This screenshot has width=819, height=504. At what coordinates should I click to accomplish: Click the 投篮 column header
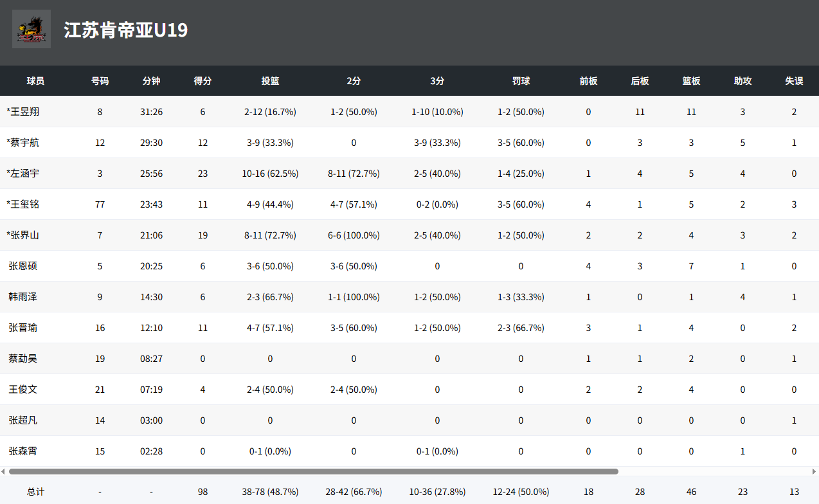pyautogui.click(x=270, y=81)
